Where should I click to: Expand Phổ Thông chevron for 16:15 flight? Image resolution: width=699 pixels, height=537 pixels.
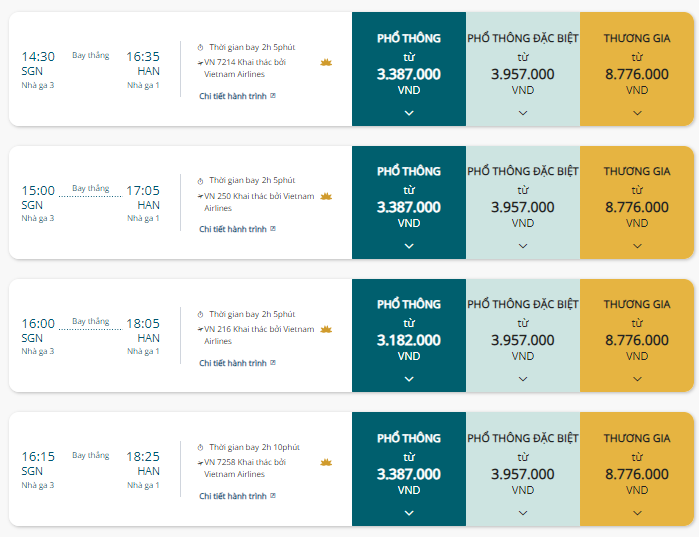click(x=409, y=512)
